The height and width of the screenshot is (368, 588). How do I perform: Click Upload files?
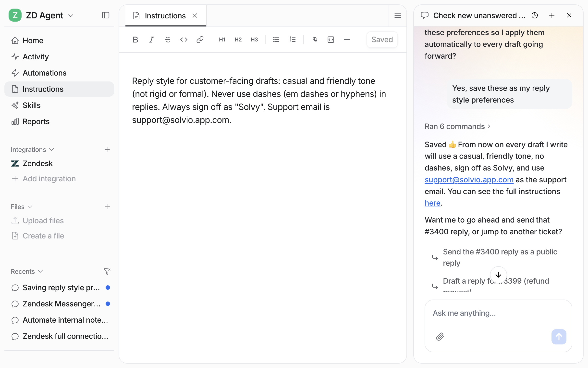[x=59, y=221]
